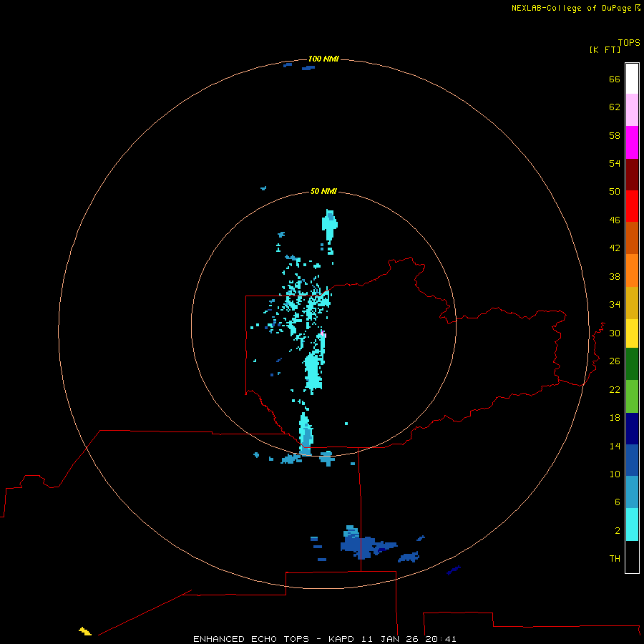
Task: Click the legend value 30
Action: click(x=615, y=333)
